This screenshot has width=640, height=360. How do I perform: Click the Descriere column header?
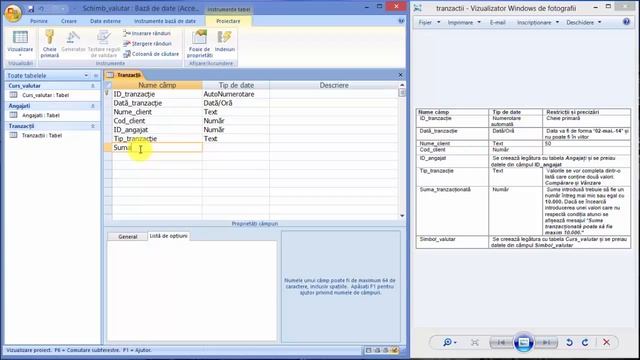(334, 85)
